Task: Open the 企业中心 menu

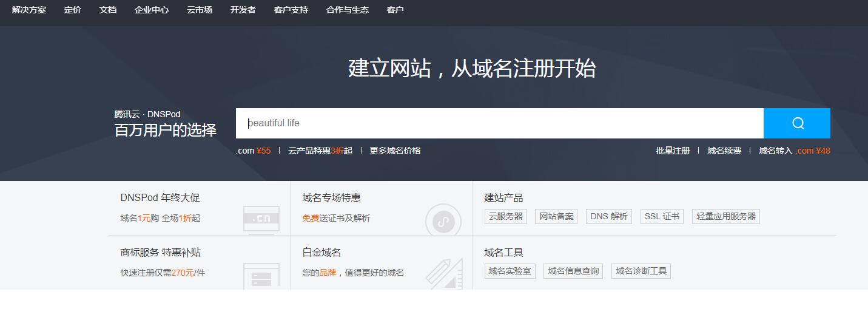Action: click(152, 10)
